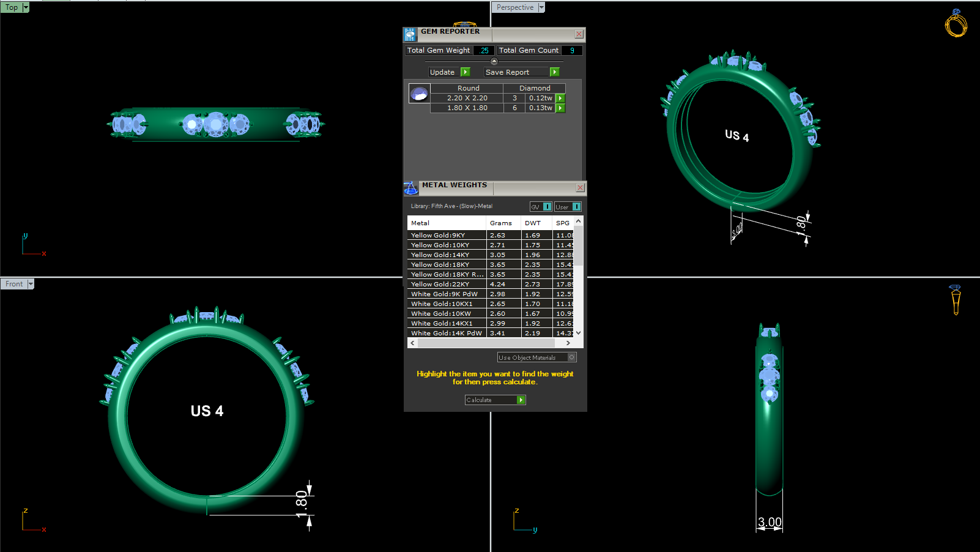
Task: Click the gold ring icon in Perspective viewport
Action: click(x=956, y=23)
